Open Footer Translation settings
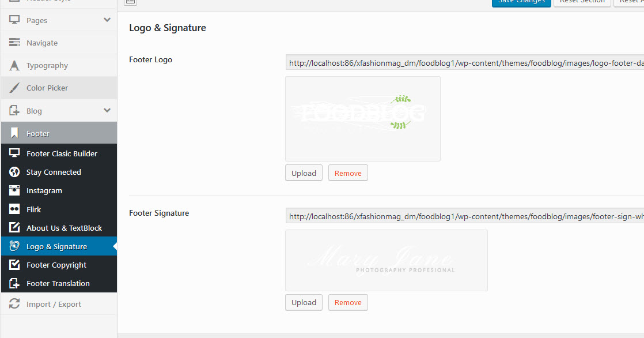 (x=59, y=283)
